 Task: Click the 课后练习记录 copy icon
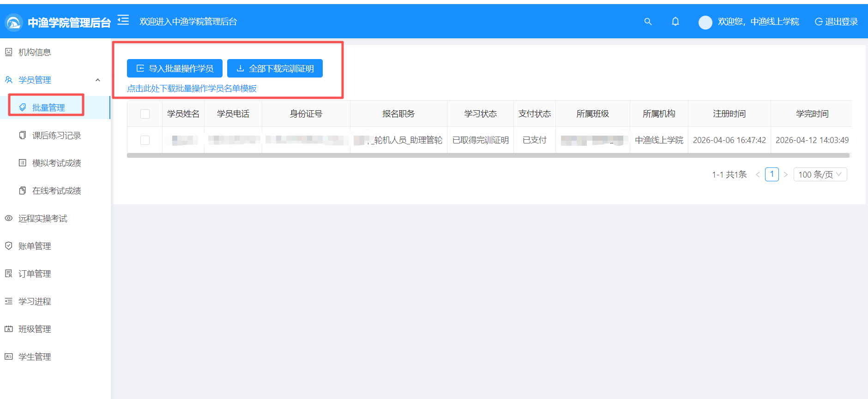tap(22, 135)
